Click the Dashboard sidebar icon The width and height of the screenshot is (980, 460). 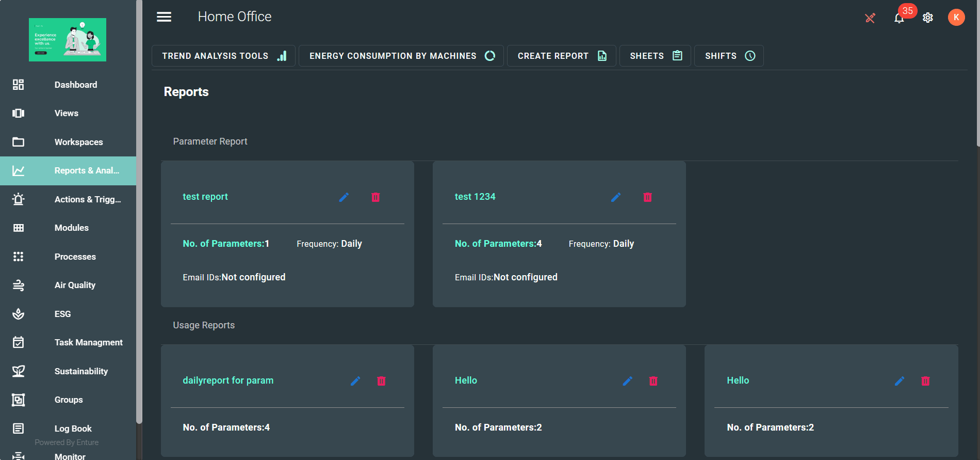point(19,85)
